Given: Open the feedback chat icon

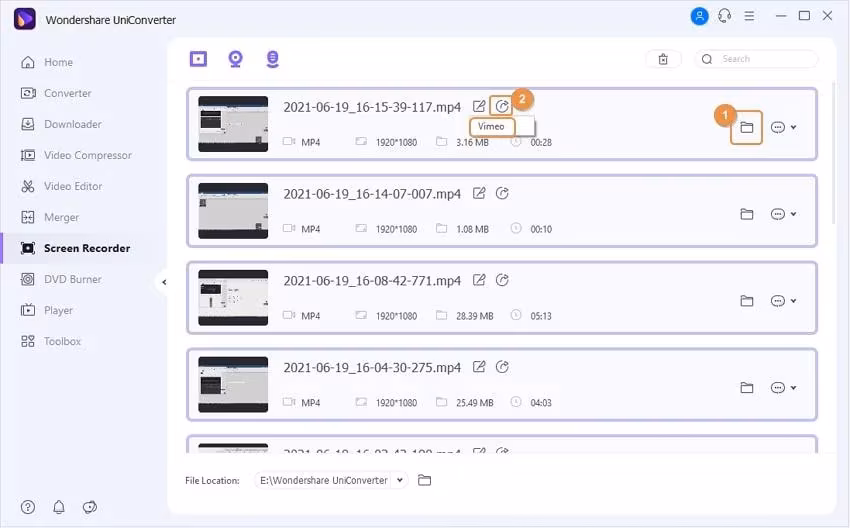Looking at the screenshot, I should [89, 507].
